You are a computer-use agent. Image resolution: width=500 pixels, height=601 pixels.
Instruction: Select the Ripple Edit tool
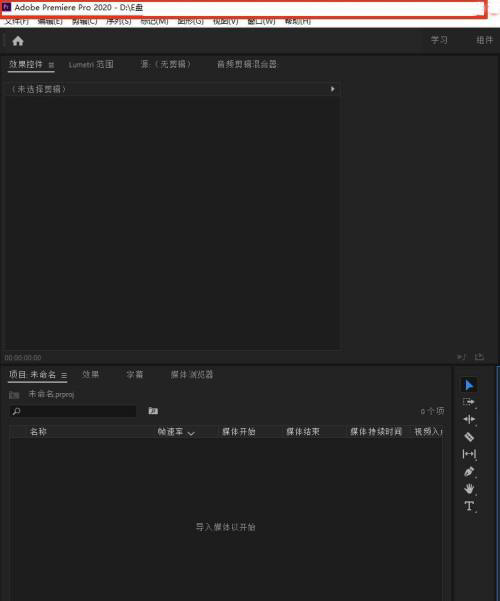click(469, 419)
